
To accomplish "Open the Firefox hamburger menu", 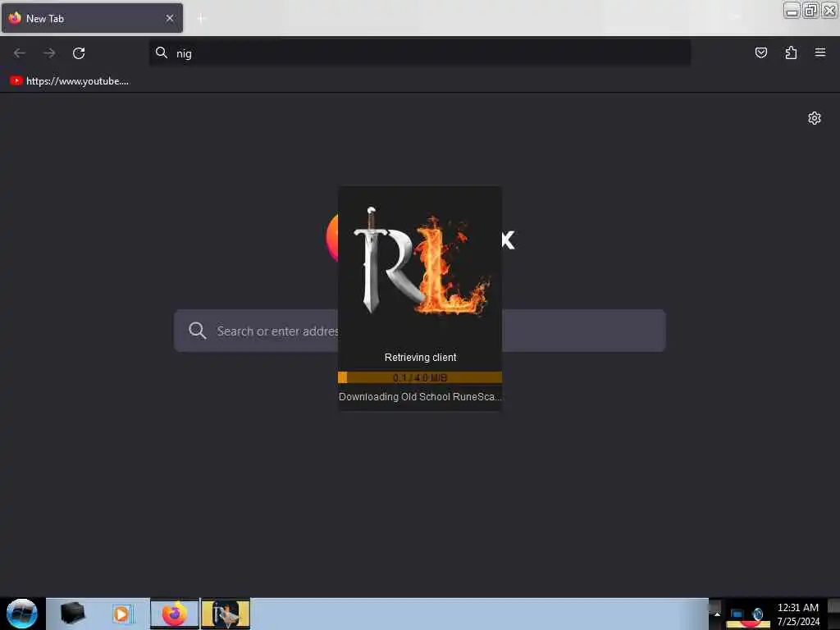I will [x=820, y=52].
